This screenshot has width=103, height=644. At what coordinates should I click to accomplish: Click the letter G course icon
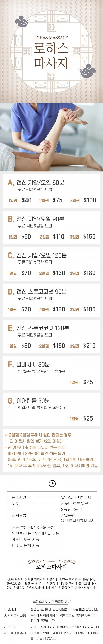click(x=11, y=401)
